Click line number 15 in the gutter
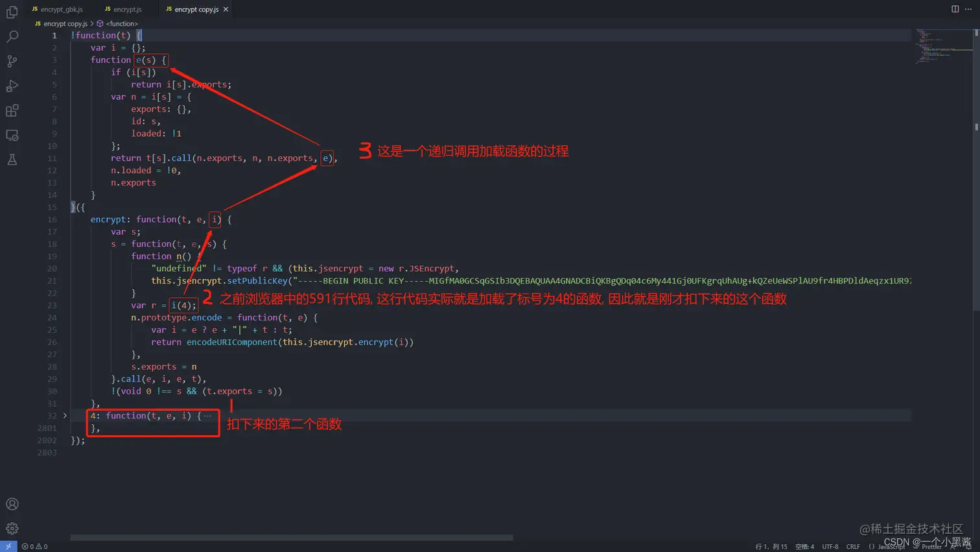The width and height of the screenshot is (980, 552). (x=52, y=207)
